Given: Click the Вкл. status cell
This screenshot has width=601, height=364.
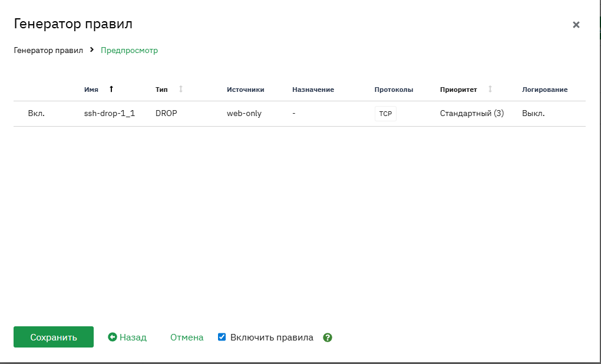Looking at the screenshot, I should (37, 114).
